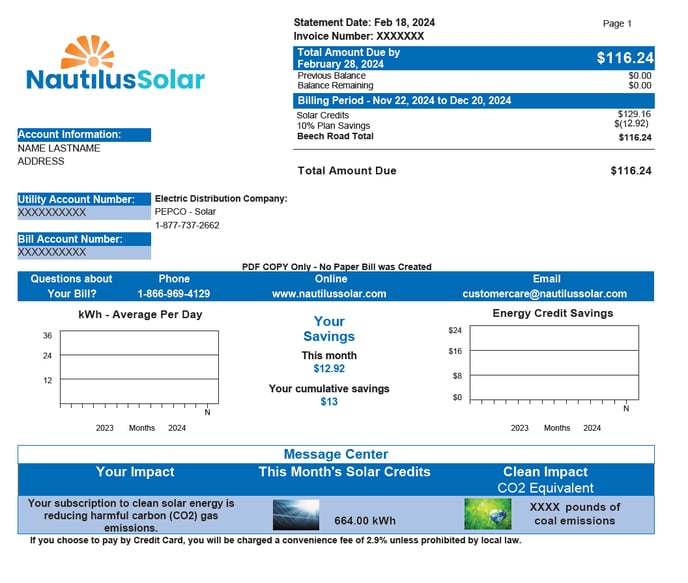Click the Invoice Number text
The height and width of the screenshot is (583, 688).
[359, 36]
